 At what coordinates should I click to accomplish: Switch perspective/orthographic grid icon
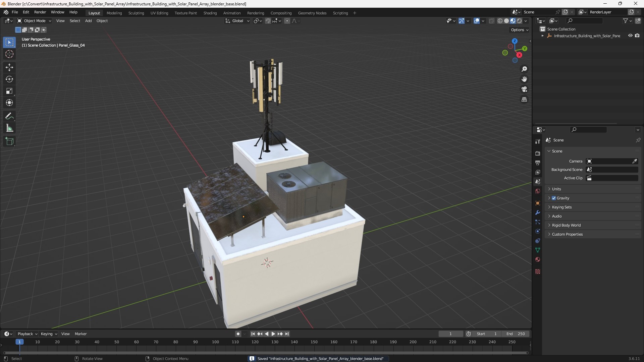(524, 100)
